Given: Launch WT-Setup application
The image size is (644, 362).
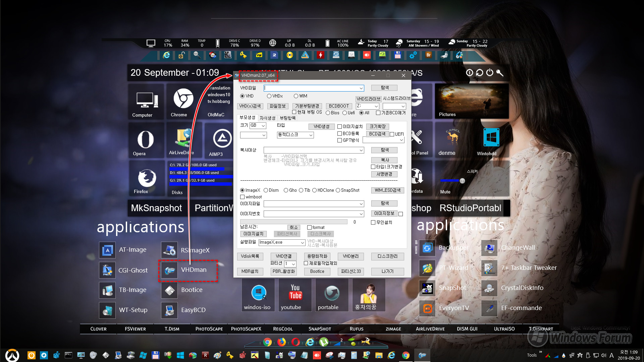Looking at the screenshot, I should (107, 310).
